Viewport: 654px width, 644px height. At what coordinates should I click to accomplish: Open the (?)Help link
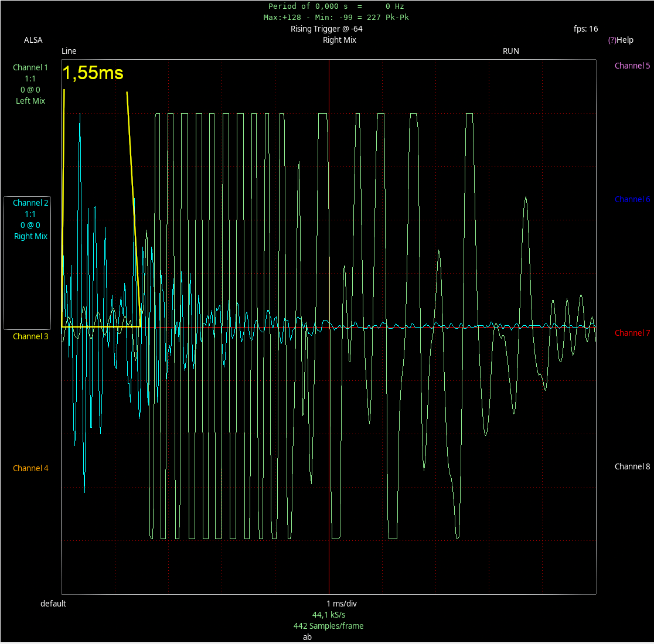click(621, 40)
